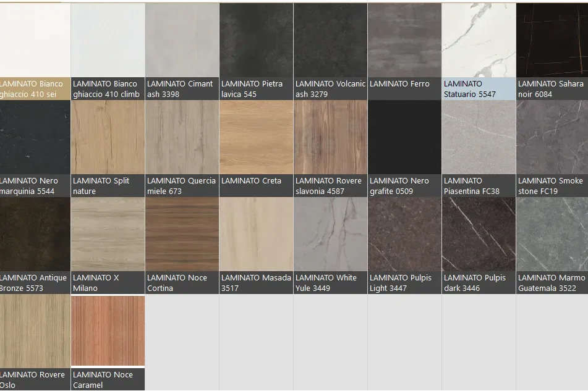The height and width of the screenshot is (391, 588).
Task: Pick the LAMINATO Ferro swatch
Action: point(405,40)
